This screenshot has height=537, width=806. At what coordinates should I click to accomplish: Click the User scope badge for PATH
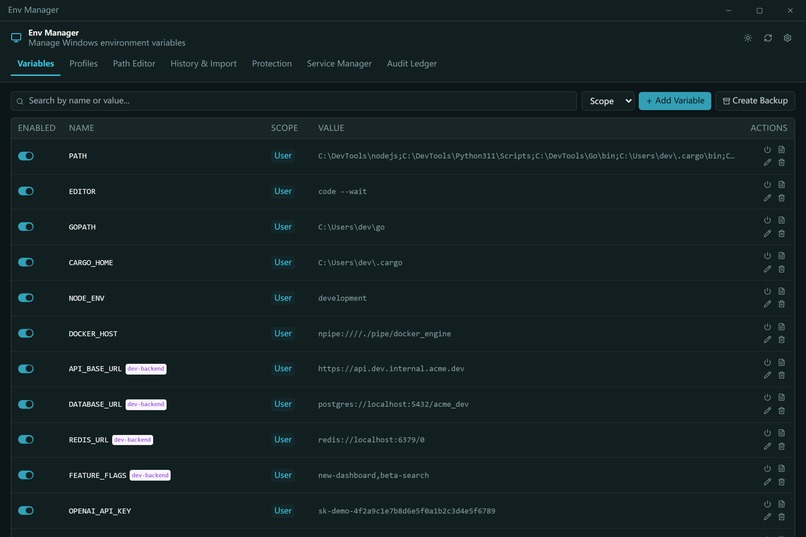pos(283,156)
